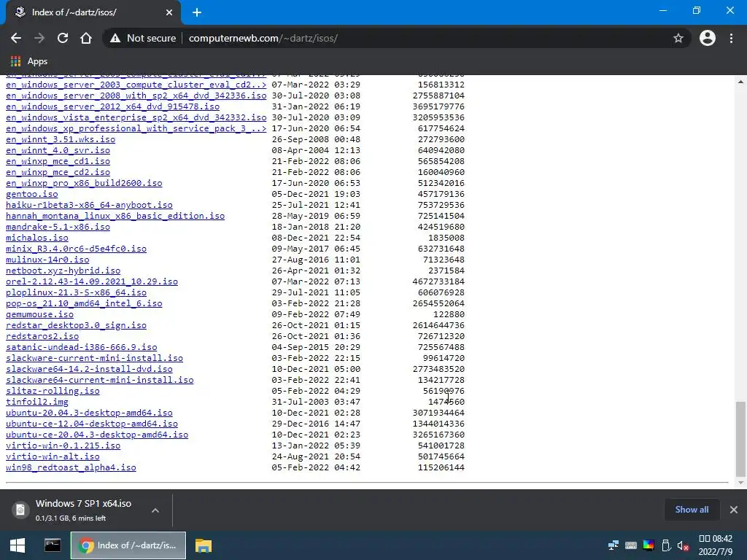This screenshot has height=560, width=747.
Task: Download win98_redtoast_alpha4.iso
Action: (71, 467)
